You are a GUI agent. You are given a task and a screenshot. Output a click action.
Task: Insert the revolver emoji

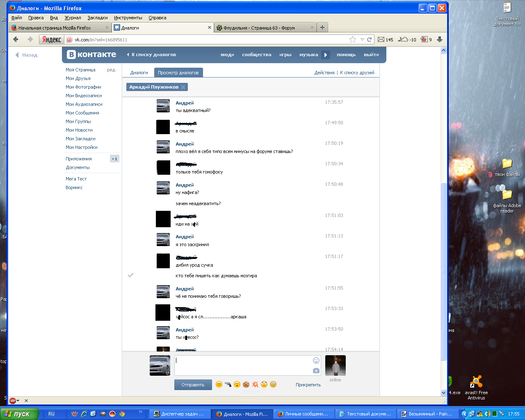(x=228, y=384)
